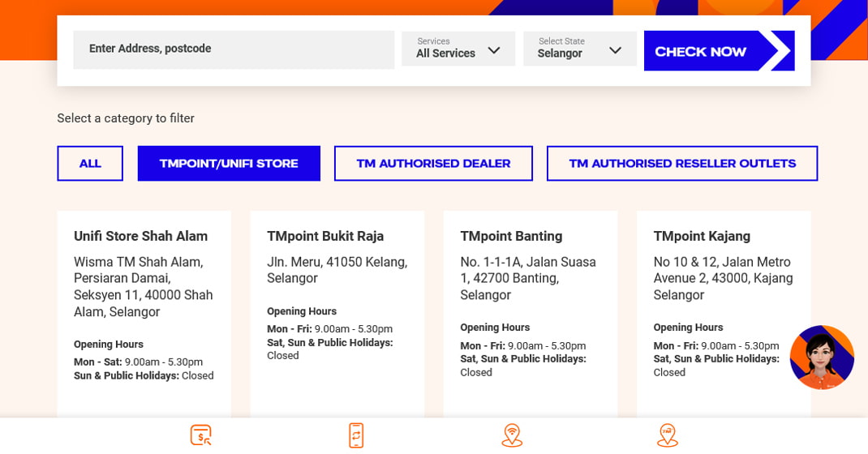Hit the CHECK NOW button
Image resolution: width=868 pixels, height=454 pixels.
(719, 51)
